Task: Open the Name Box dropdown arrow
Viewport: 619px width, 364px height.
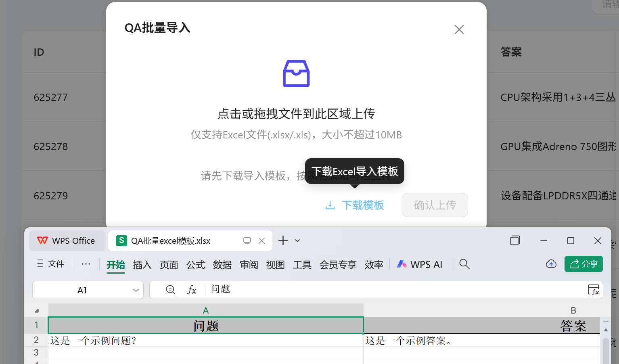Action: 135,290
